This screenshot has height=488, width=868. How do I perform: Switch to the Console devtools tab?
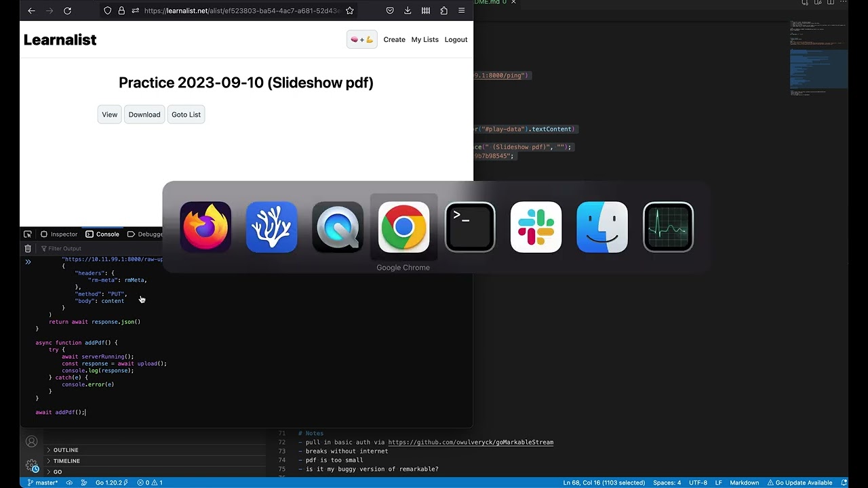click(102, 234)
